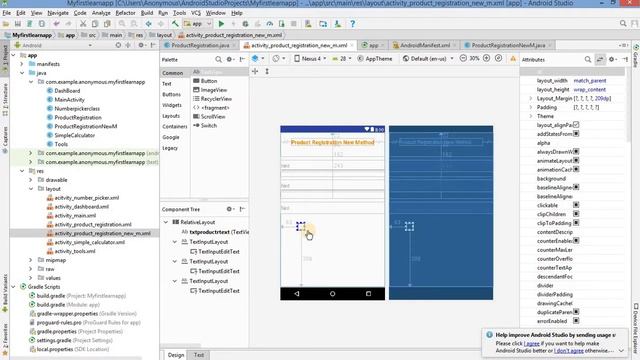The width and height of the screenshot is (640, 360).
Task: Toggle the addStatesFrom checkbox
Action: pyautogui.click(x=576, y=134)
